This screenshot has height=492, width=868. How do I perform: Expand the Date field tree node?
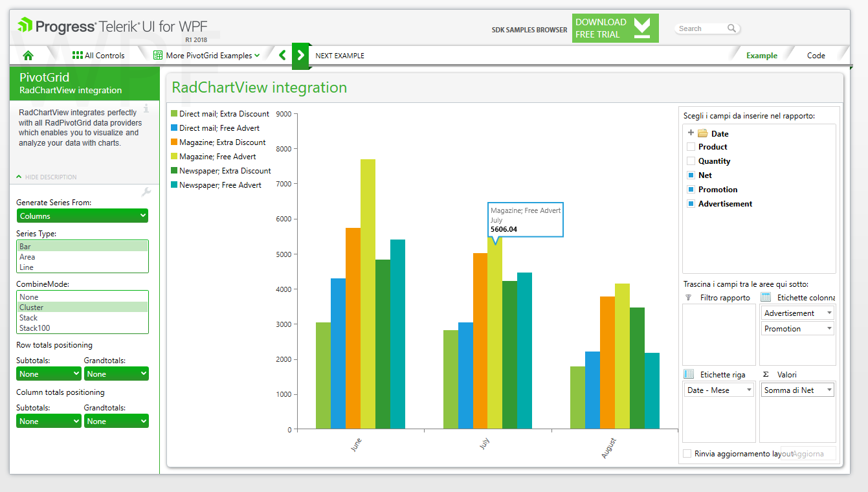(691, 133)
